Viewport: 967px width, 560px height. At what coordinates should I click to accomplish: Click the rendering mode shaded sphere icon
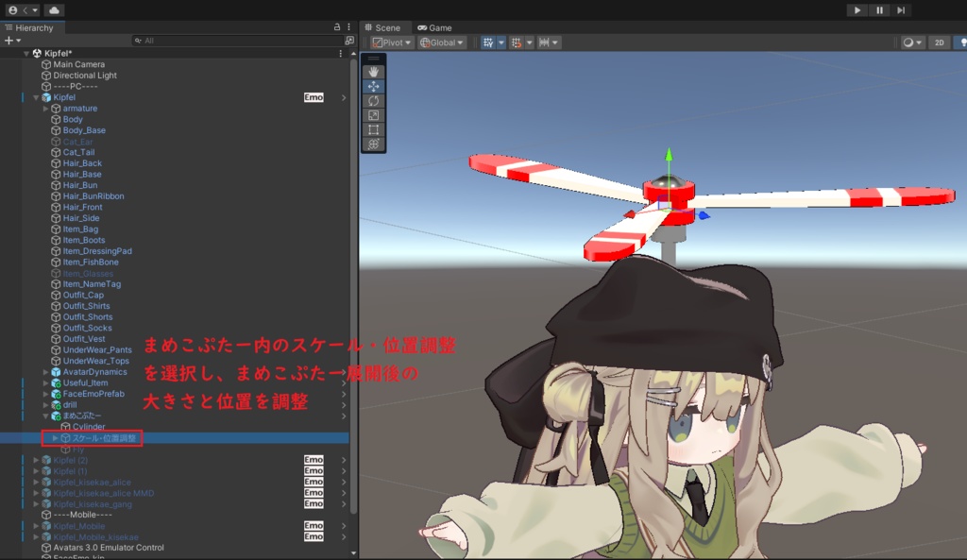[908, 42]
